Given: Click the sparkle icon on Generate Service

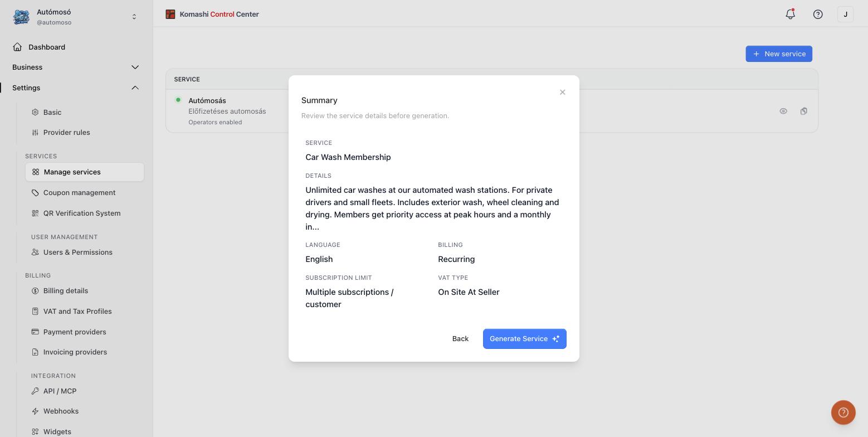Looking at the screenshot, I should click(555, 338).
